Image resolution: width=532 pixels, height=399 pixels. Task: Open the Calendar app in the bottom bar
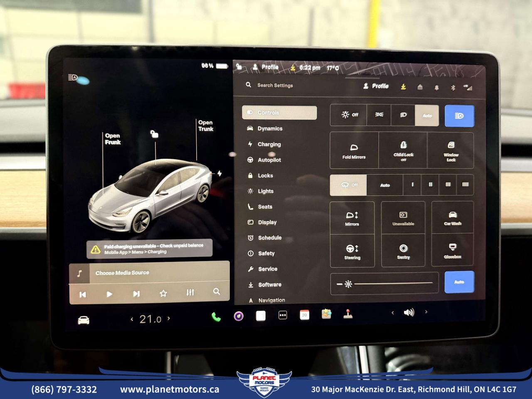point(305,315)
